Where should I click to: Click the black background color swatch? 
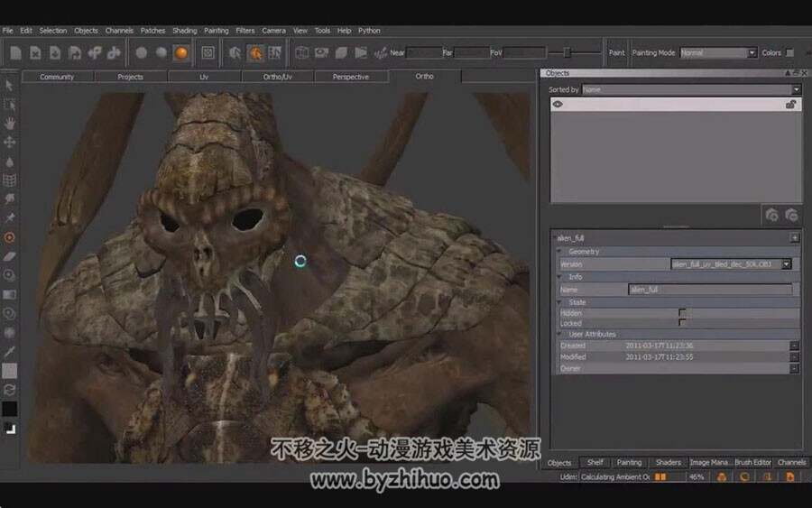9,409
